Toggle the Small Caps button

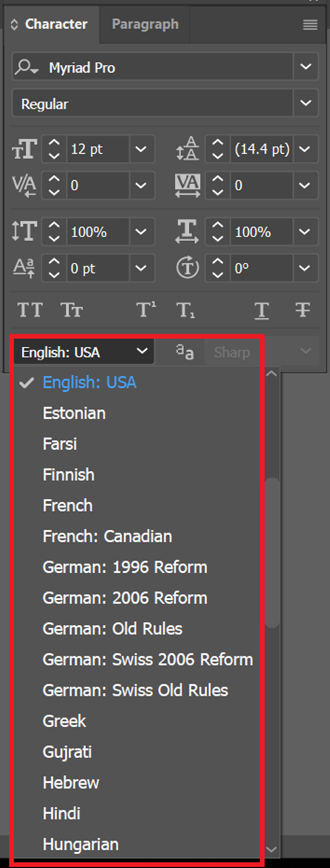point(71,310)
